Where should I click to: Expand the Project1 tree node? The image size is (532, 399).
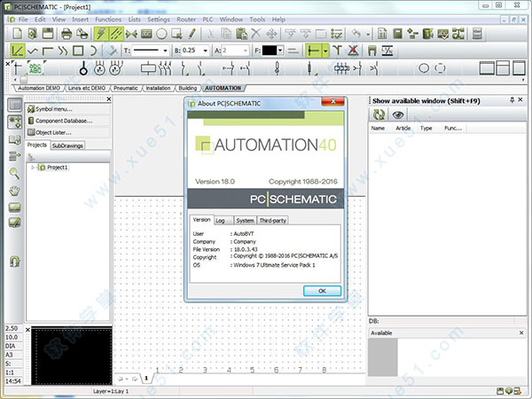click(x=33, y=168)
